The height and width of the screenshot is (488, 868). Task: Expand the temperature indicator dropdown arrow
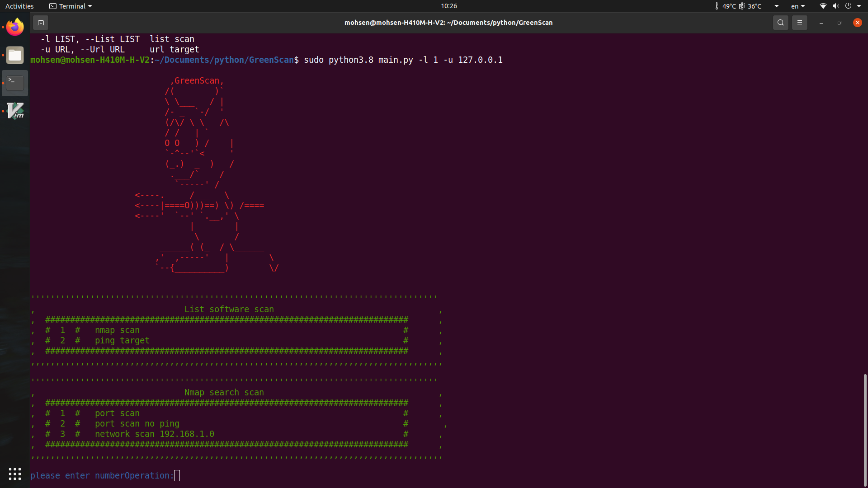[x=777, y=6]
